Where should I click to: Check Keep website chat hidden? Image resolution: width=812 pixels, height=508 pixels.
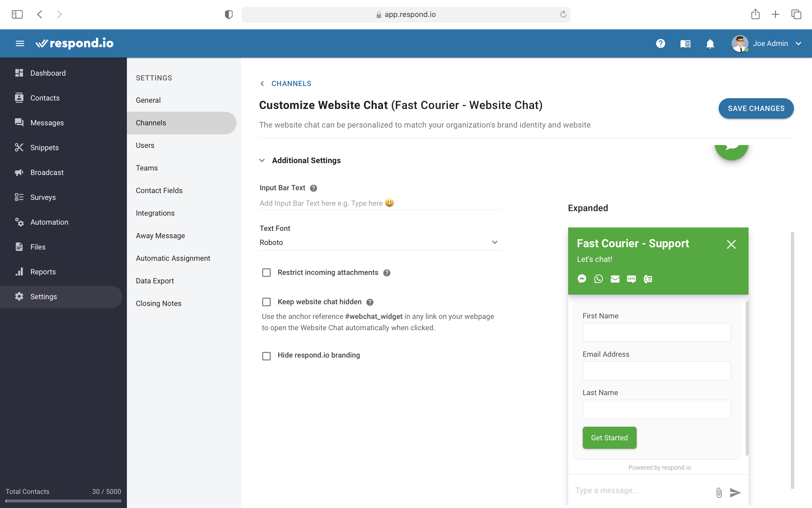pyautogui.click(x=266, y=302)
